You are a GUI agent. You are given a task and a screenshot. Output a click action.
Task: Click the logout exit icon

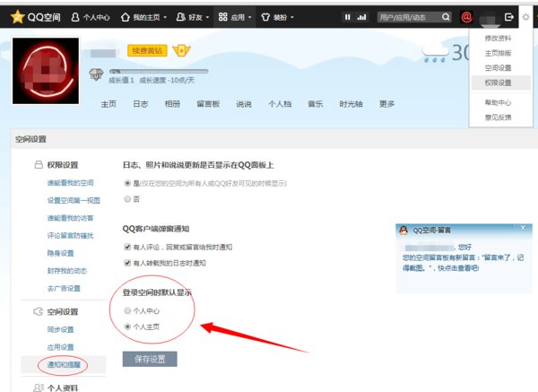coord(509,17)
